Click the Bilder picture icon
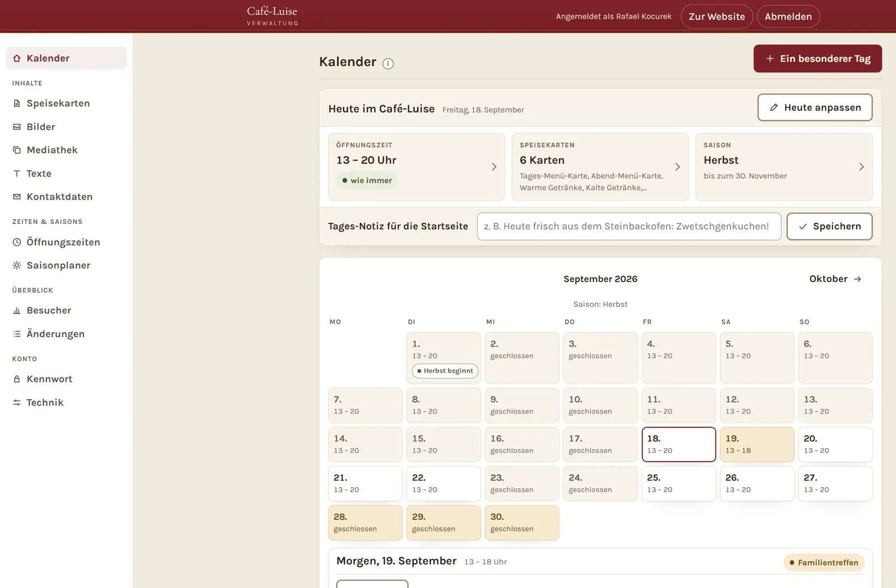This screenshot has width=896, height=588. 17,127
